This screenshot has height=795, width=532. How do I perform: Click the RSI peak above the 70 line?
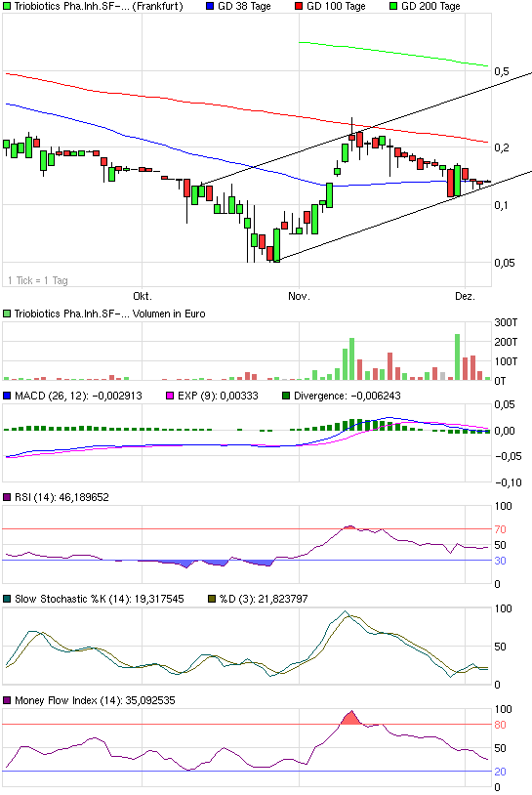[349, 527]
